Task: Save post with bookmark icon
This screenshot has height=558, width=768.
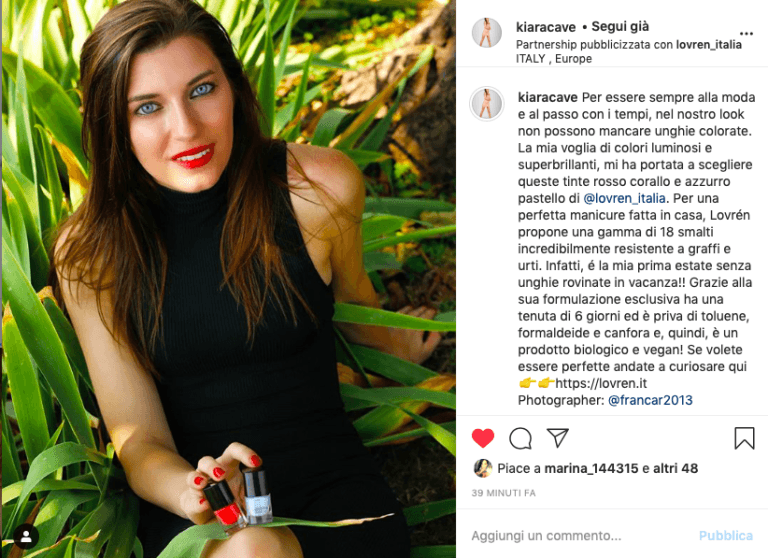Action: click(744, 438)
